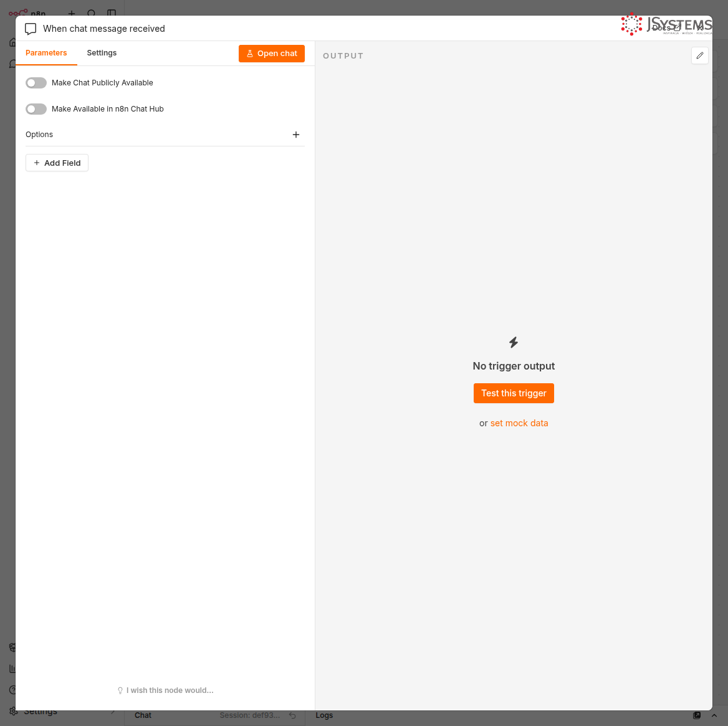The width and height of the screenshot is (728, 726).
Task: Collapse the Logs panel with chevron
Action: [x=714, y=715]
